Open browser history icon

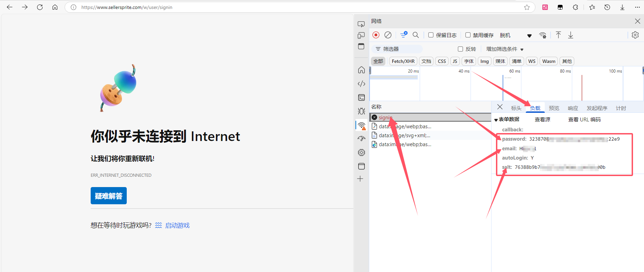pos(607,7)
